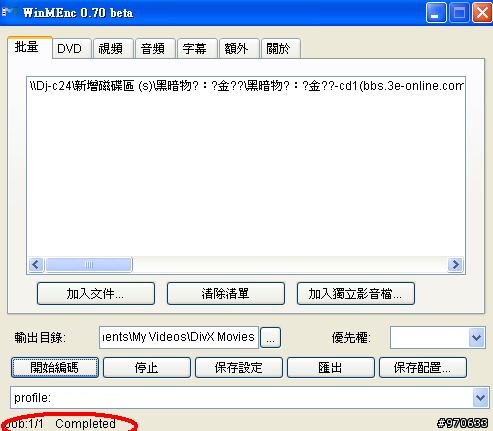Maximize the WinMEnc window
Viewport: 493px width, 431px height.
click(x=459, y=13)
